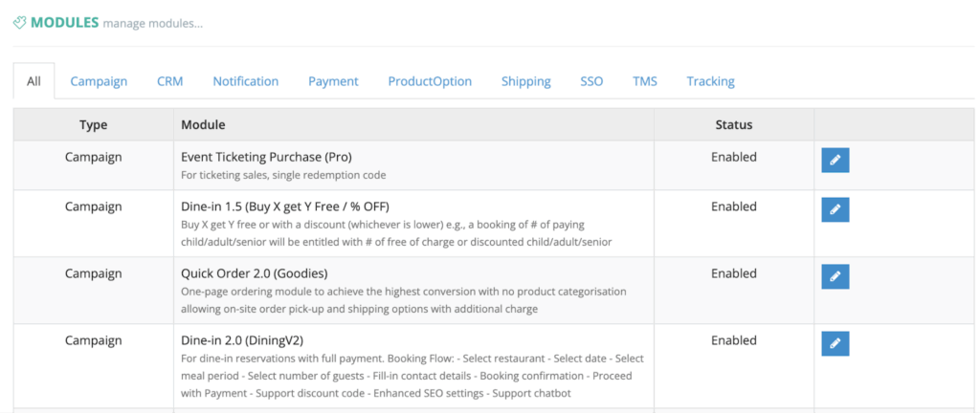Viewport: 980px width, 413px height.
Task: Click the Status column header
Action: 733,125
